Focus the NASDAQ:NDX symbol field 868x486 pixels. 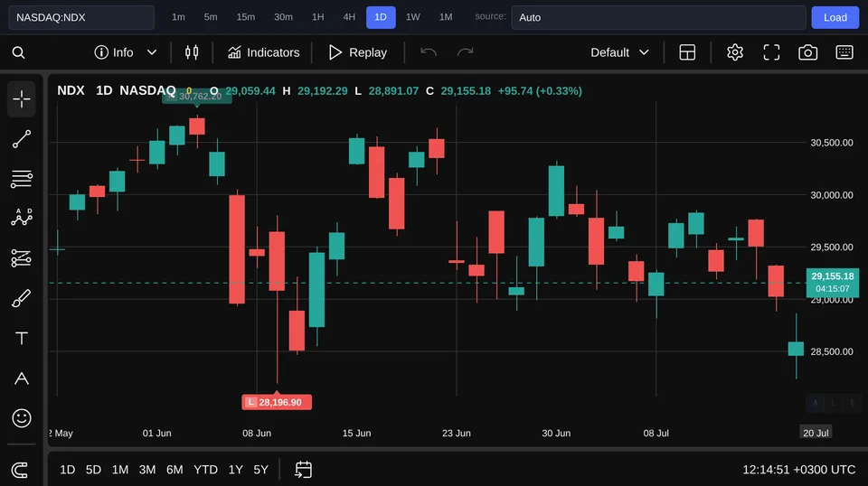(81, 17)
